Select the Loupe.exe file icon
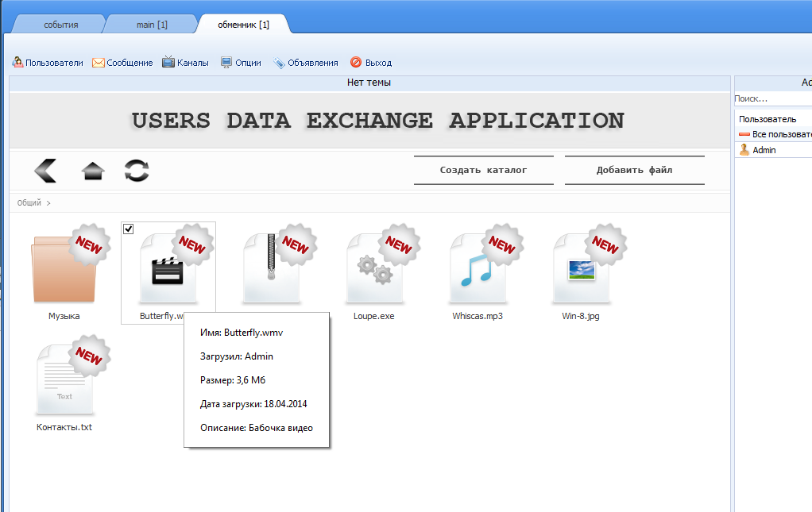Screen dimensions: 812x512 point(373,270)
